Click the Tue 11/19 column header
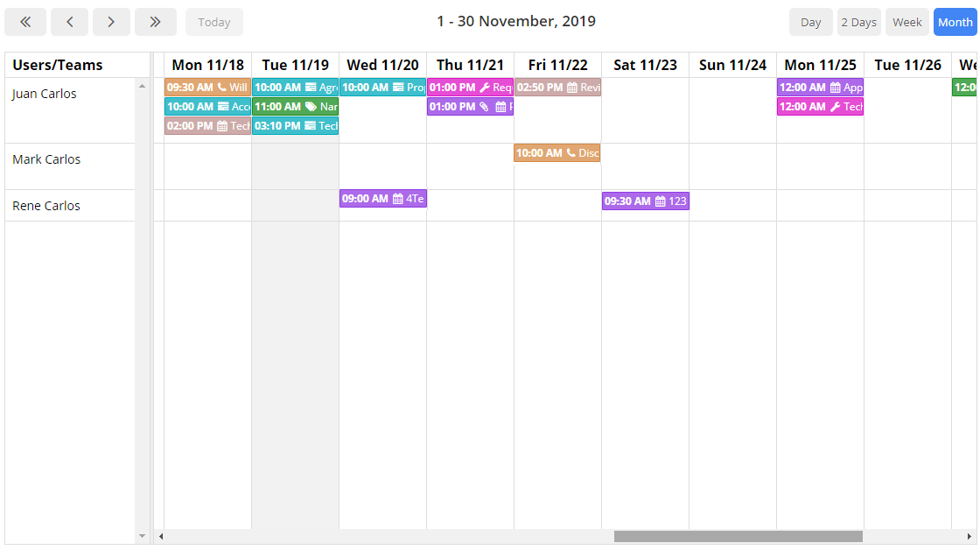The width and height of the screenshot is (980, 550). (295, 65)
